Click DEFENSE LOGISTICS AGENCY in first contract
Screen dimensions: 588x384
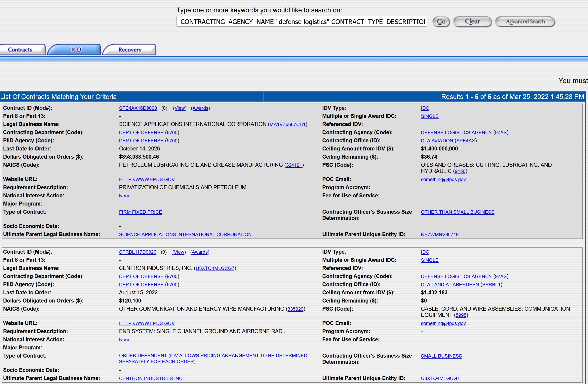pyautogui.click(x=456, y=133)
